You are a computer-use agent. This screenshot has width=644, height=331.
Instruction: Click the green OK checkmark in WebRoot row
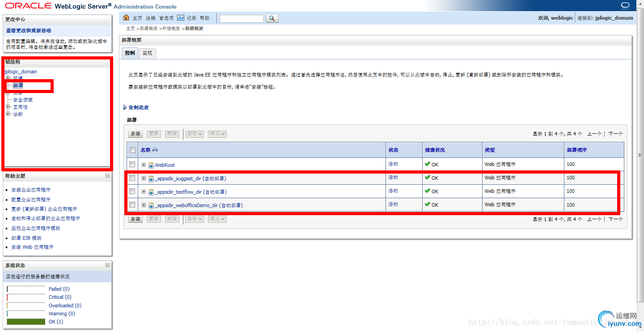pos(428,164)
